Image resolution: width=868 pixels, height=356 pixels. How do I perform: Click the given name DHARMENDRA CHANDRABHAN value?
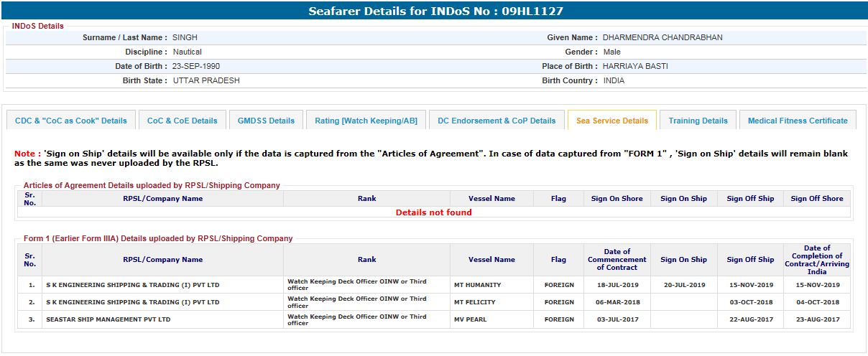(x=662, y=37)
